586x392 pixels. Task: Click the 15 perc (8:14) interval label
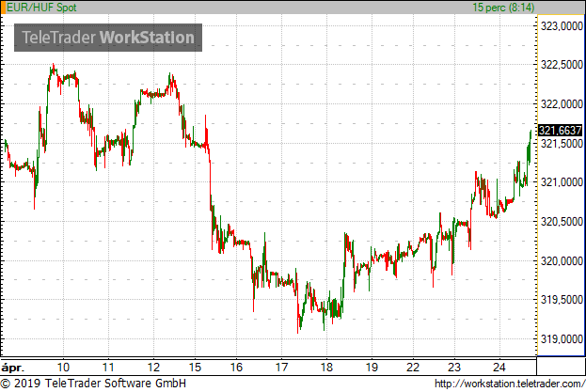(503, 8)
